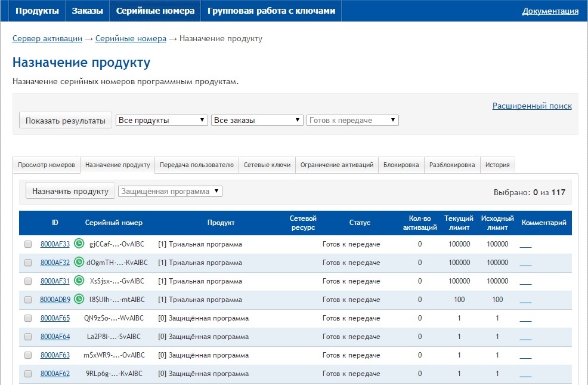Open serial number ID link 8000AF65

tap(55, 318)
